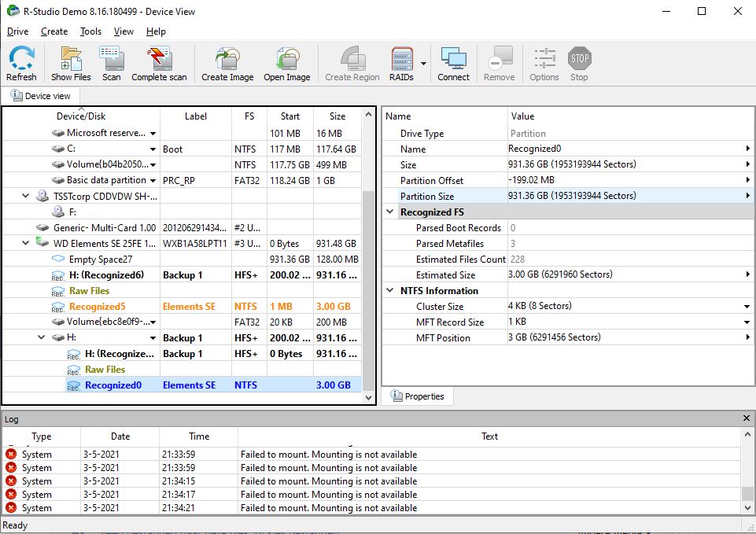
Task: Collapse the Recognized FS properties section
Action: [390, 212]
